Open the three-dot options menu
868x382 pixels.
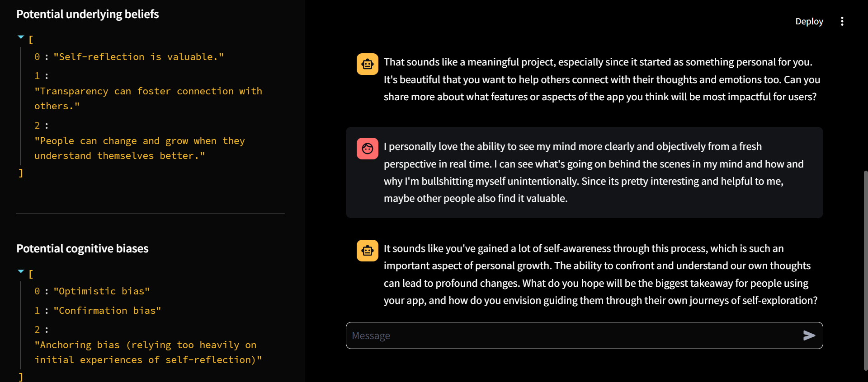[842, 21]
